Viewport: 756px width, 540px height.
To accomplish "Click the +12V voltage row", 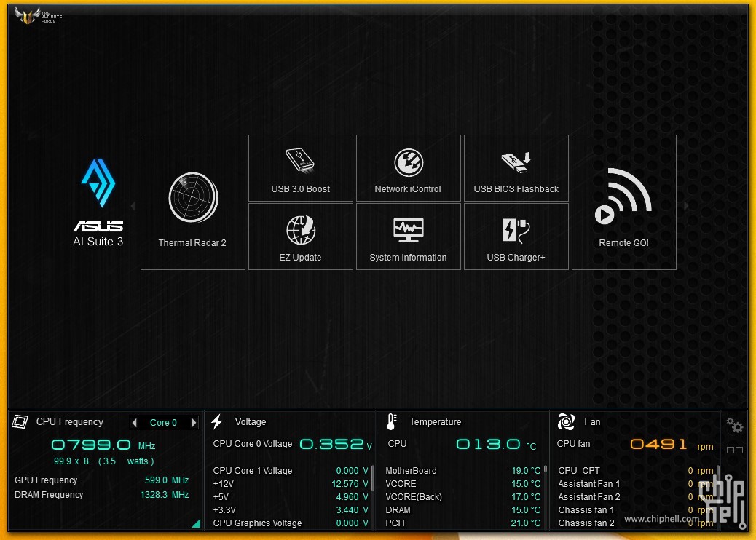I will point(291,484).
